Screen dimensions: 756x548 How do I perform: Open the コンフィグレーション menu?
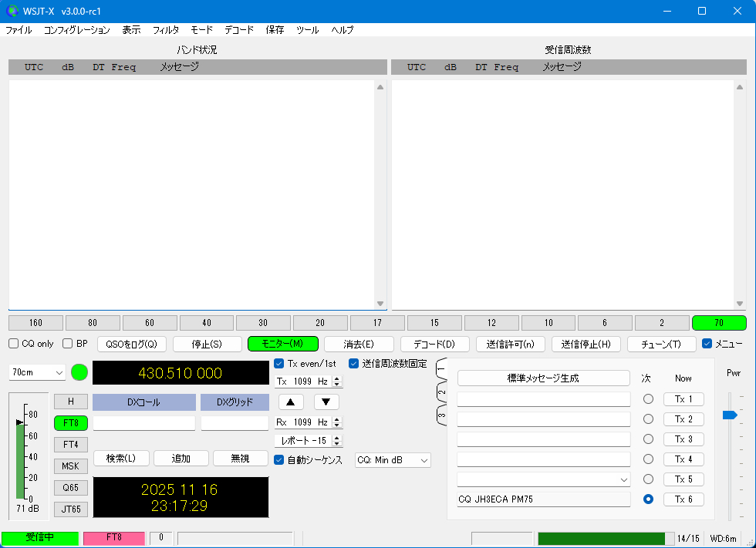click(76, 30)
